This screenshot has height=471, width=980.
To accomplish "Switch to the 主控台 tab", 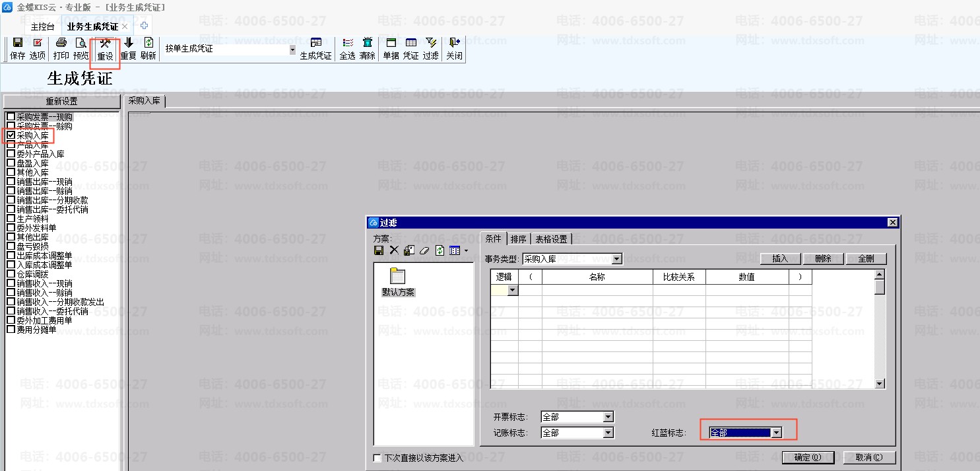I will 43,26.
